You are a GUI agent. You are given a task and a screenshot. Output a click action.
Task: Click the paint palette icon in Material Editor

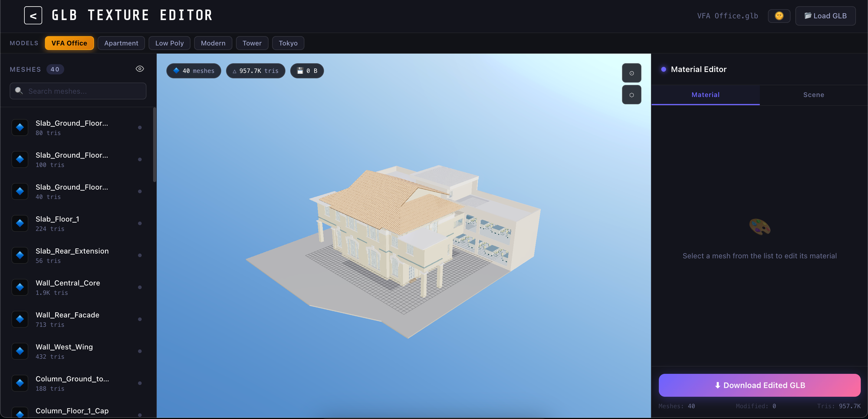[759, 227]
